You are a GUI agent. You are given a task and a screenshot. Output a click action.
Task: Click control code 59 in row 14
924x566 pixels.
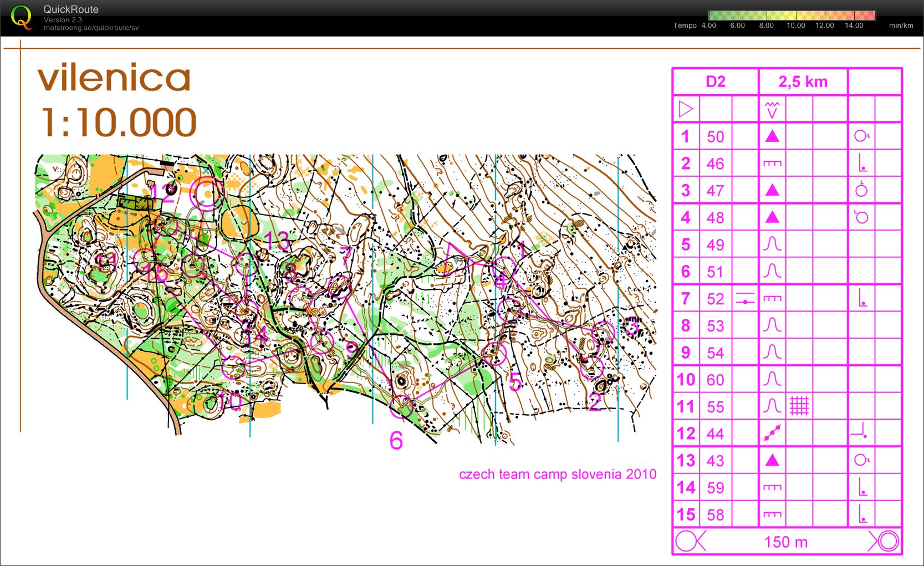pos(716,488)
